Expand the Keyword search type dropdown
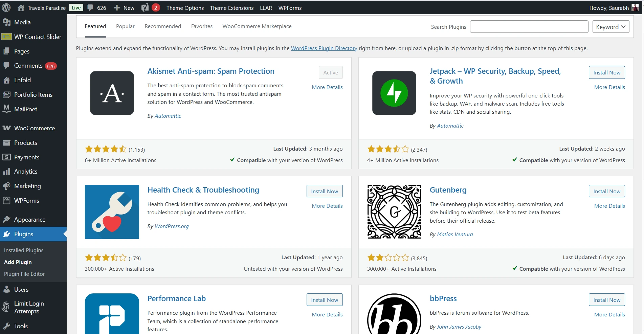Screen dimensions: 644x334 coord(610,27)
